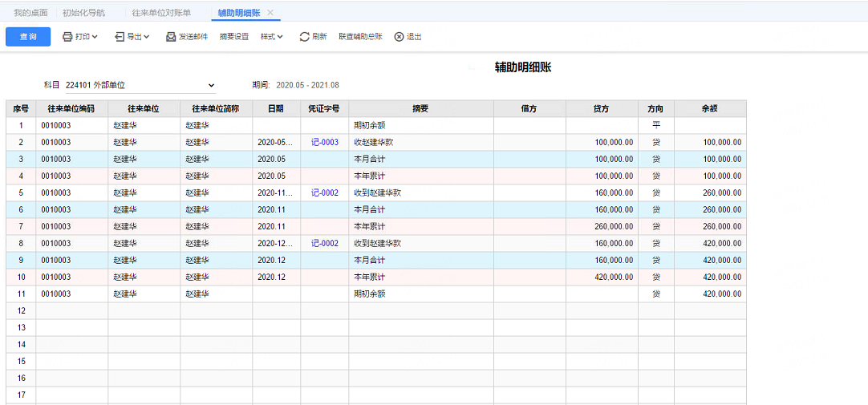Open 联查辅助总账
The height and width of the screenshot is (405, 868).
pos(361,37)
